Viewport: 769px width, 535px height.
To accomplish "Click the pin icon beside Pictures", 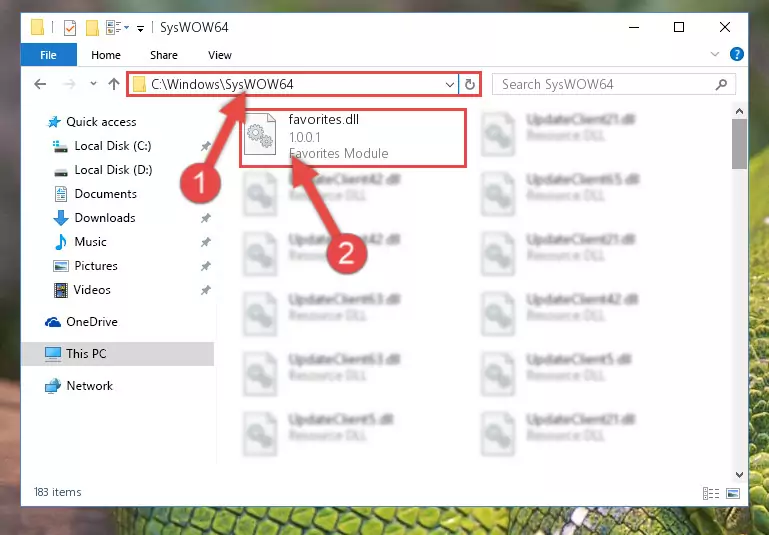I will [x=205, y=266].
